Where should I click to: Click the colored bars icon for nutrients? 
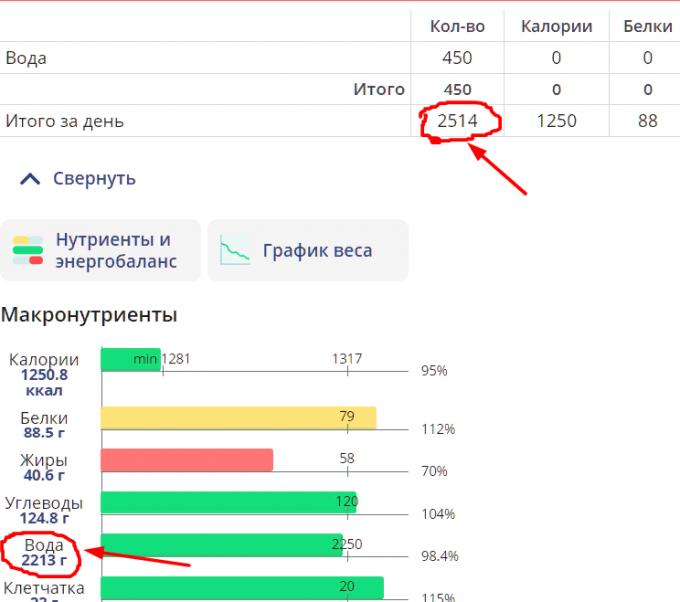tap(29, 250)
